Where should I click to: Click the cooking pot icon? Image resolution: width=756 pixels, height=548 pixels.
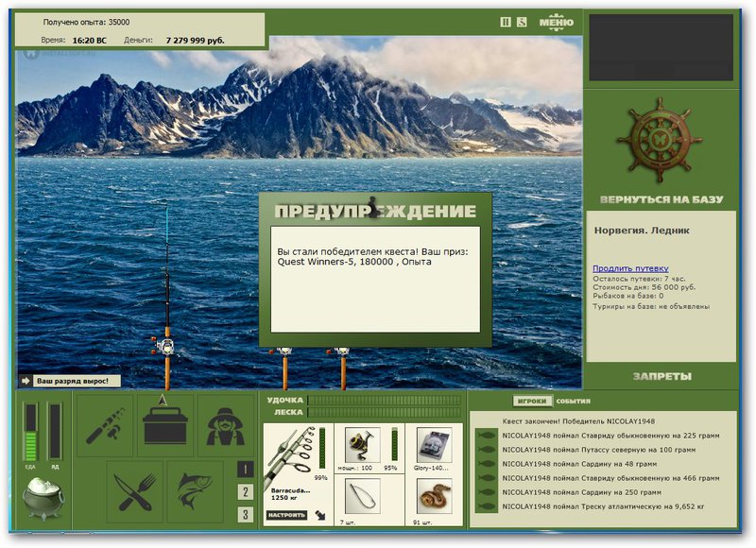coord(43,499)
